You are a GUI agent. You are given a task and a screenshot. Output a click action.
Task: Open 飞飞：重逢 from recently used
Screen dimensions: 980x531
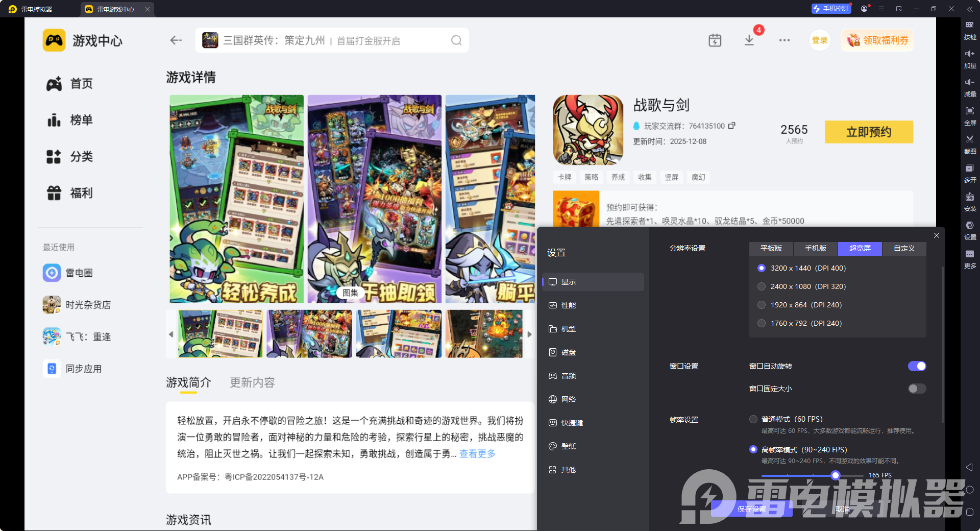77,336
